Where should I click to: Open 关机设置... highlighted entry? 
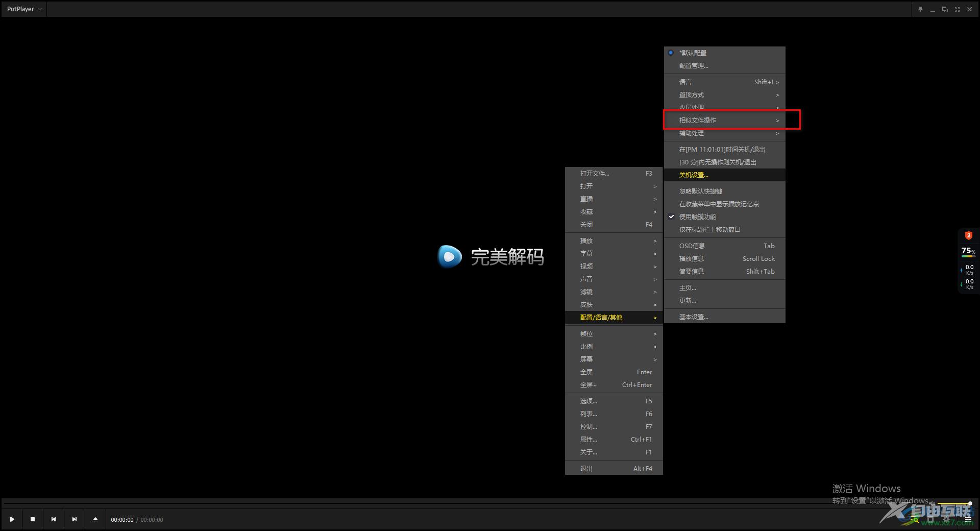coord(724,175)
